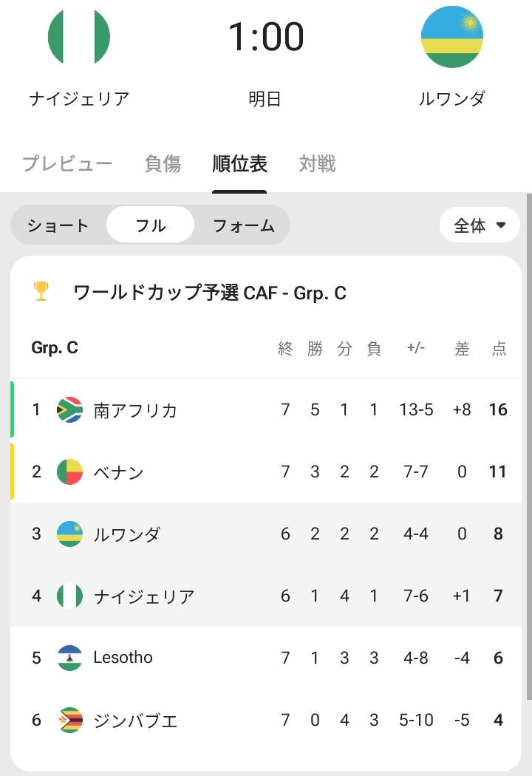Open ワールドカップ予選 CAF - Grp. C link
The height and width of the screenshot is (776, 532).
point(210,293)
